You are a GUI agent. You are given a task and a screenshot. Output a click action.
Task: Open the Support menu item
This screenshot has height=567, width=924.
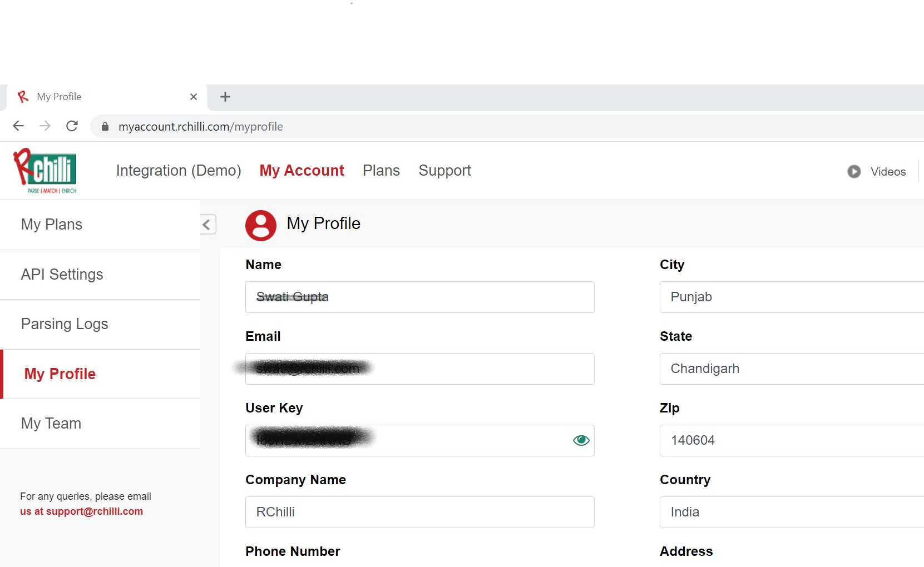pos(444,171)
